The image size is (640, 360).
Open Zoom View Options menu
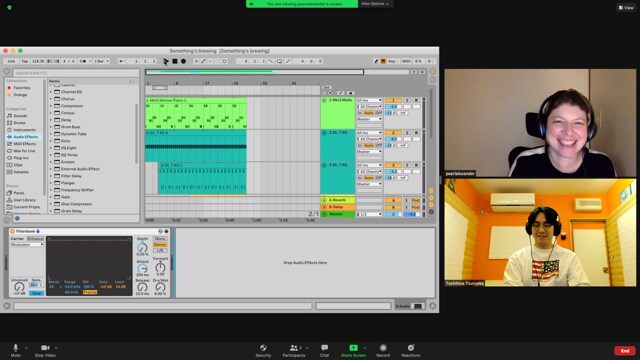[375, 4]
